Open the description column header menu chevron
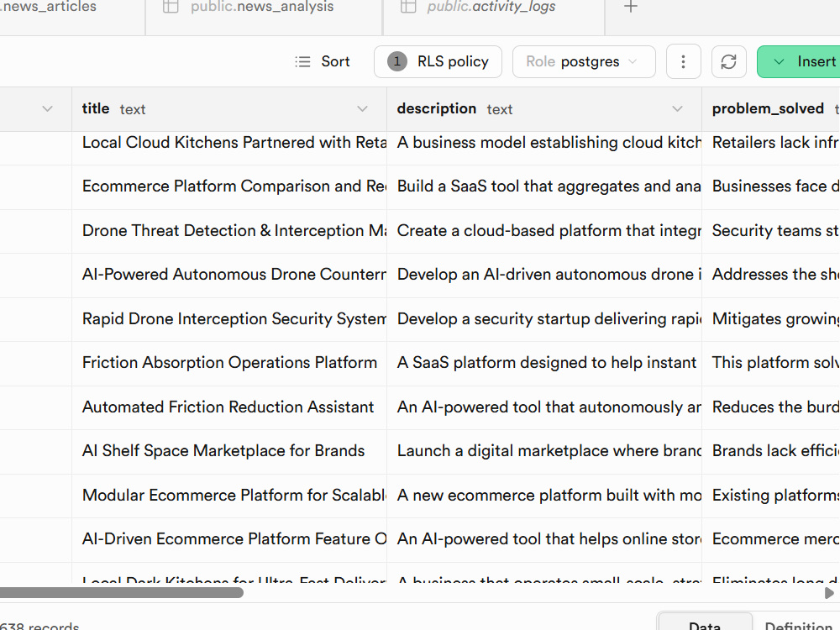The image size is (840, 630). (x=678, y=108)
